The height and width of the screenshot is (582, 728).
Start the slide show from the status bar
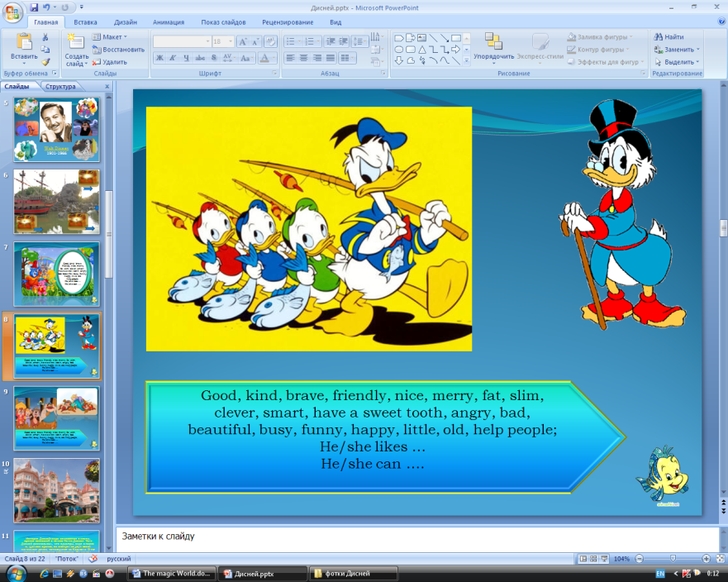(x=605, y=559)
